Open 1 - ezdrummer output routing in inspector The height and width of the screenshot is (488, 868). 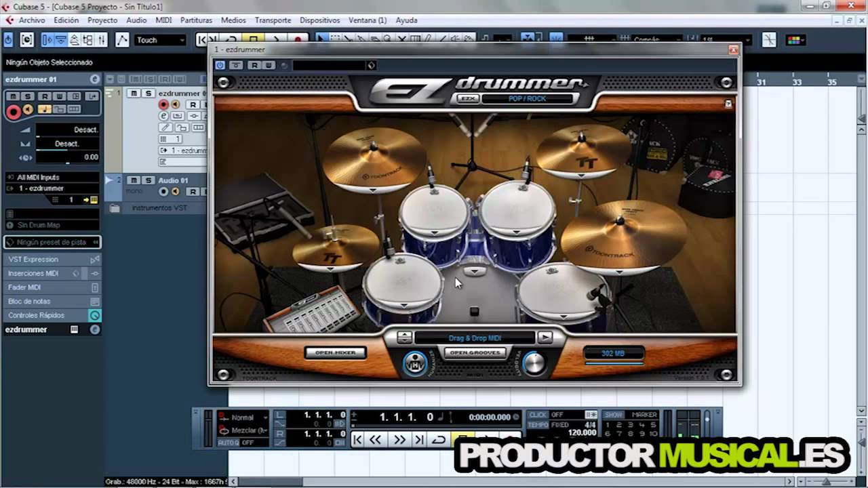pos(52,188)
